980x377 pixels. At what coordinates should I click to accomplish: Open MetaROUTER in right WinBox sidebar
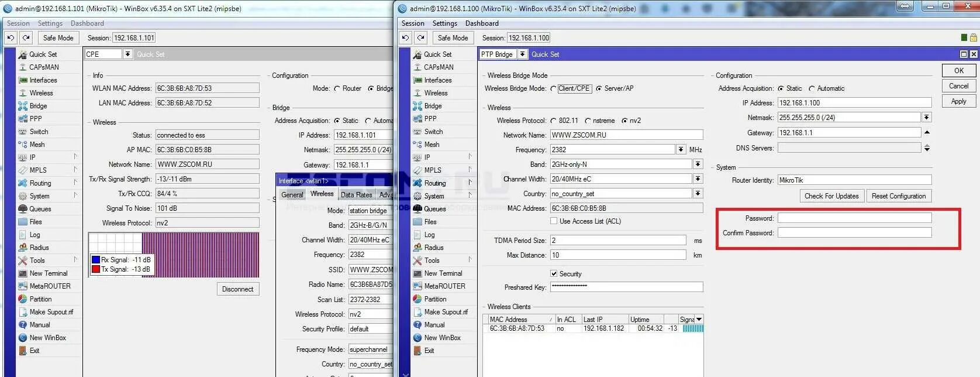pyautogui.click(x=445, y=286)
